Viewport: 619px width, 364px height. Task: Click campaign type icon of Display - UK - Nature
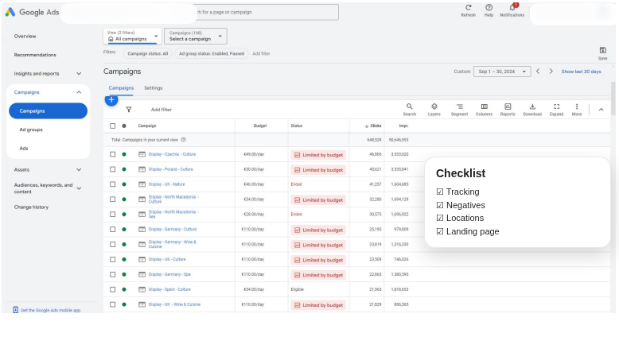tap(142, 184)
